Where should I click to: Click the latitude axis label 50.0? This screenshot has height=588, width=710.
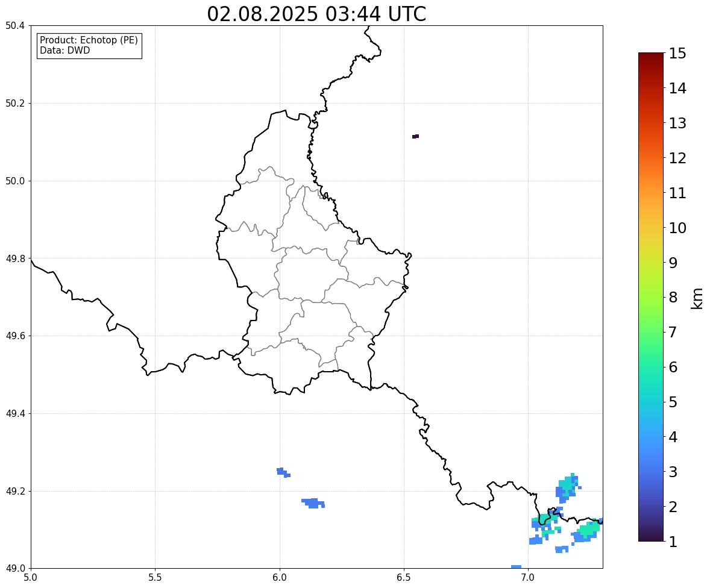click(15, 181)
